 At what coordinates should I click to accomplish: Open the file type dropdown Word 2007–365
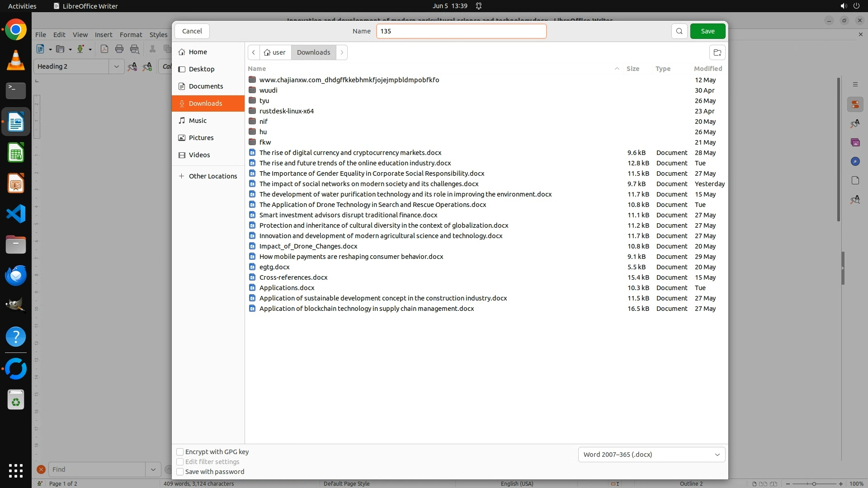(x=651, y=455)
